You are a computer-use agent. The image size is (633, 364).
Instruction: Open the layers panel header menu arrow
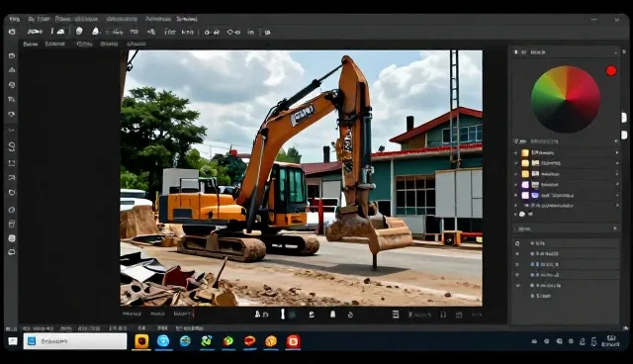(616, 141)
